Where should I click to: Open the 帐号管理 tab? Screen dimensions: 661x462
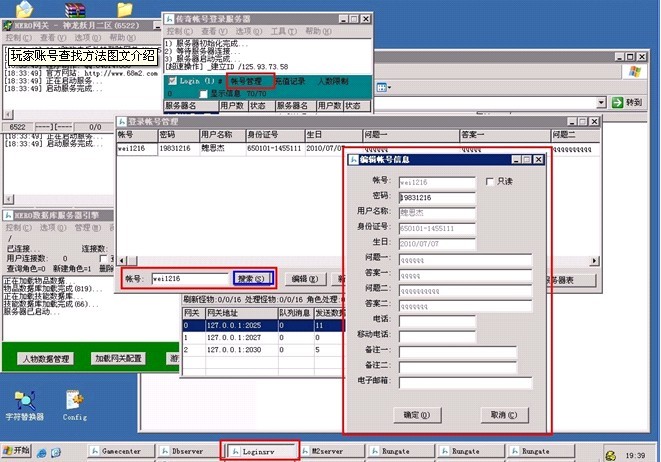[x=246, y=80]
